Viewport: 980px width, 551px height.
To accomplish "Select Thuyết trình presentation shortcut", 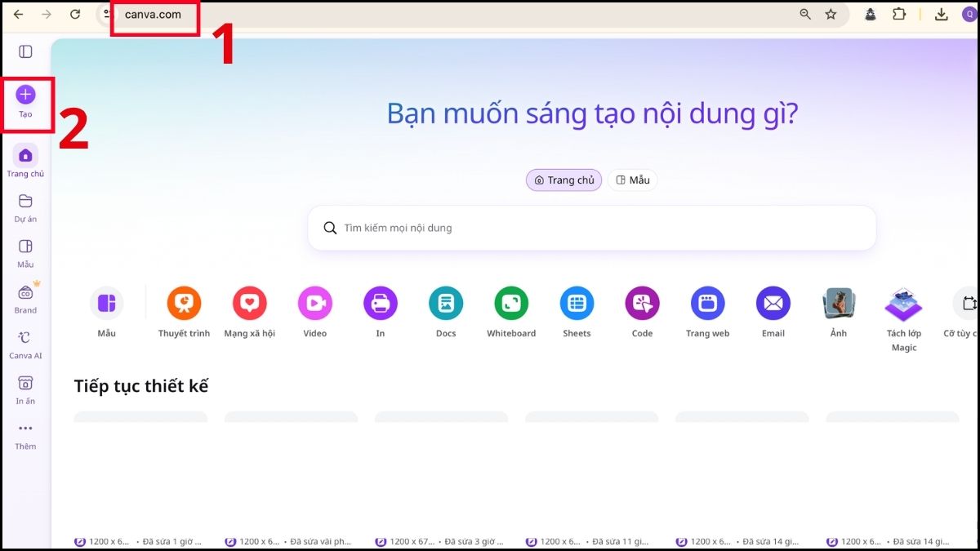I will tap(184, 311).
